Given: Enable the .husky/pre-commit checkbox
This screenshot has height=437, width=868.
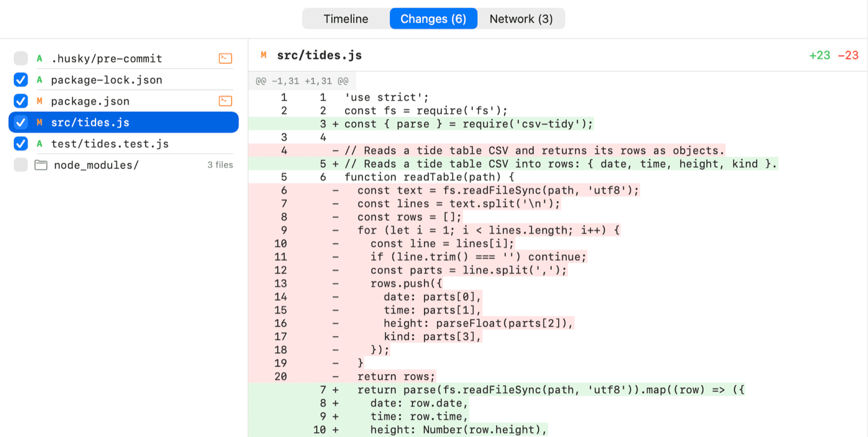Looking at the screenshot, I should click(21, 58).
